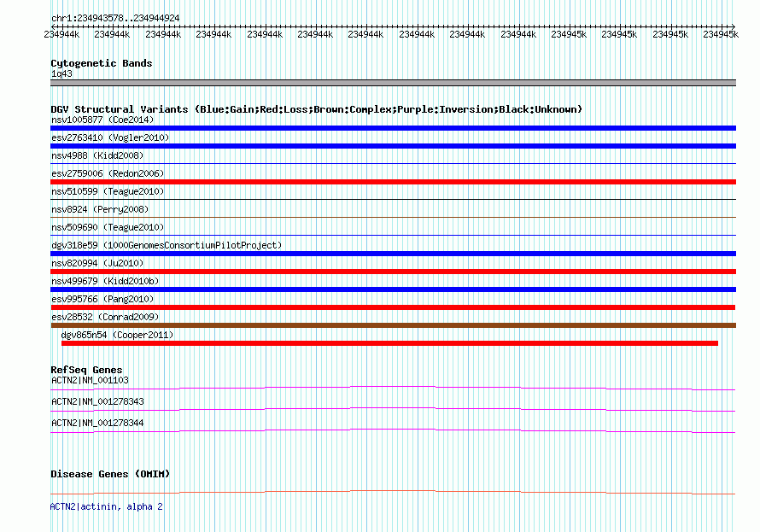Click the blue bar for dgv318e59
This screenshot has width=760, height=532.
pyautogui.click(x=393, y=254)
